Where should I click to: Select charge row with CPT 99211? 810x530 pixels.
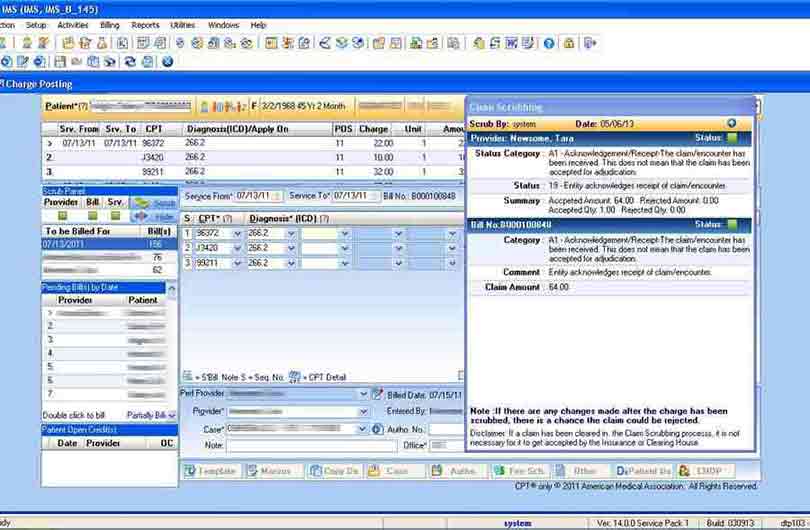pyautogui.click(x=253, y=172)
